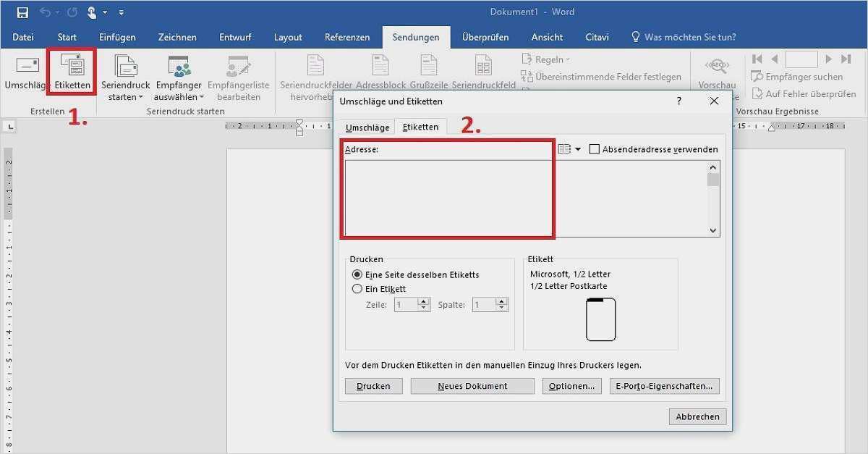Image resolution: width=868 pixels, height=454 pixels.
Task: Click next record arrow in Vorschau group
Action: (828, 59)
